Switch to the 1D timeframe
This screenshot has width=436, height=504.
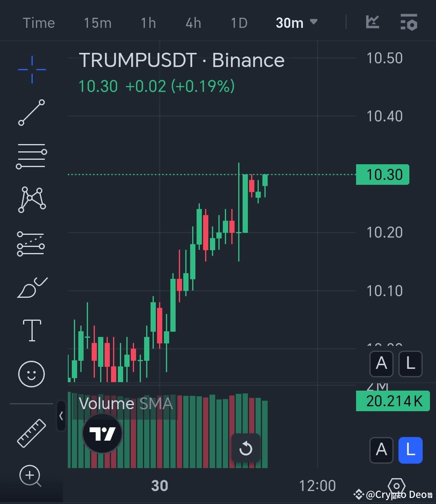click(x=239, y=23)
